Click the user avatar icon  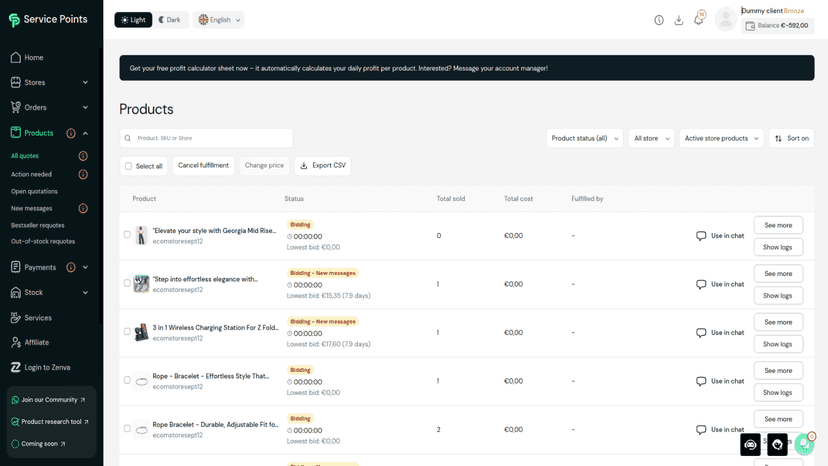pyautogui.click(x=726, y=20)
